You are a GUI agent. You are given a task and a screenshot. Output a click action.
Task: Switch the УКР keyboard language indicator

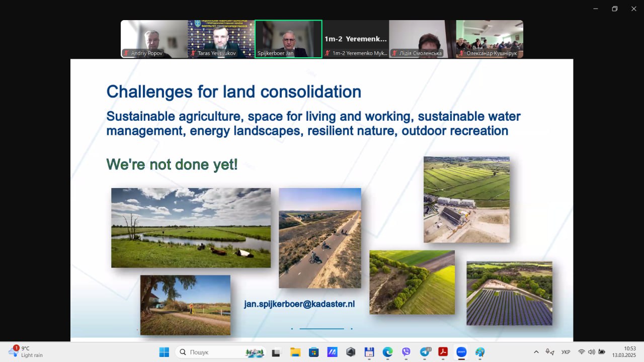(566, 352)
